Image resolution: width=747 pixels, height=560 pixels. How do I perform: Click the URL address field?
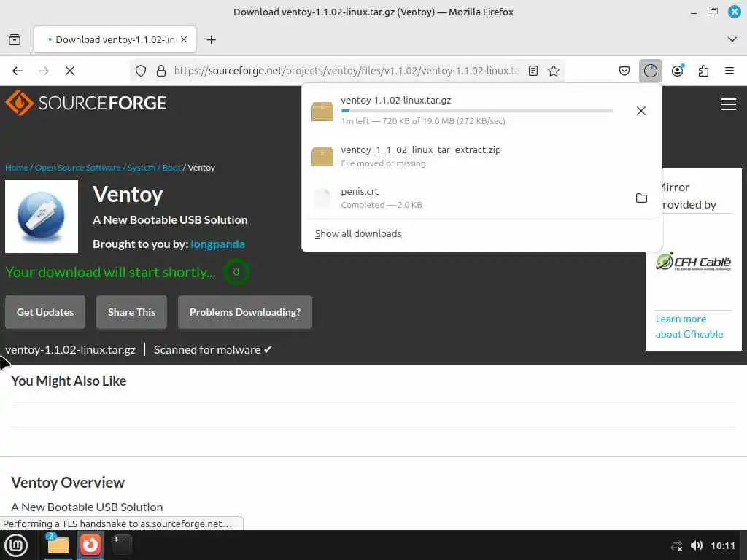click(x=347, y=71)
